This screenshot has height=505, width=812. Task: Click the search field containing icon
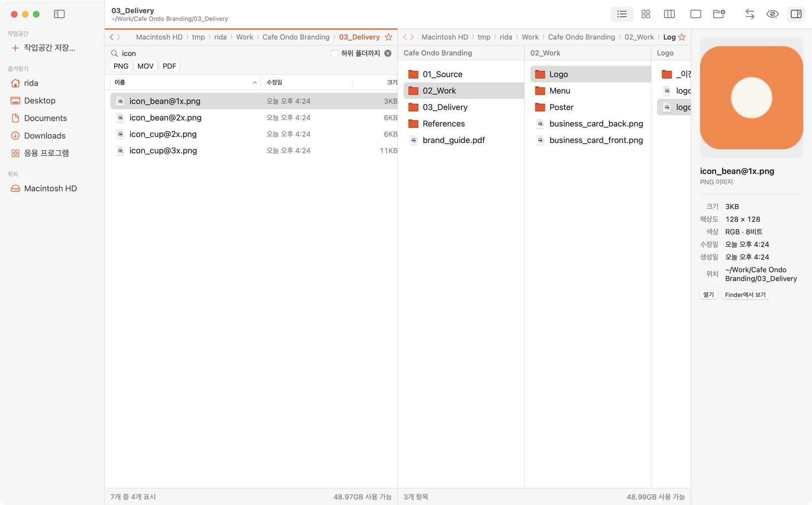click(x=218, y=53)
